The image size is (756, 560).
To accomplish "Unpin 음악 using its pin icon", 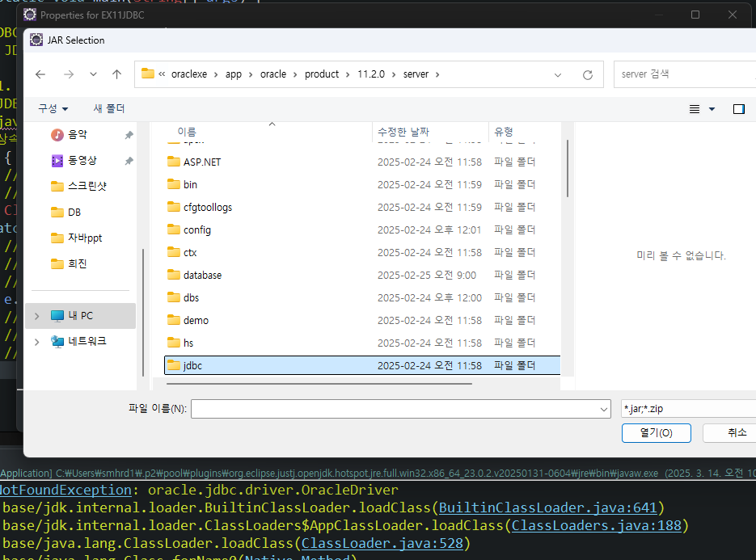I will [x=129, y=135].
